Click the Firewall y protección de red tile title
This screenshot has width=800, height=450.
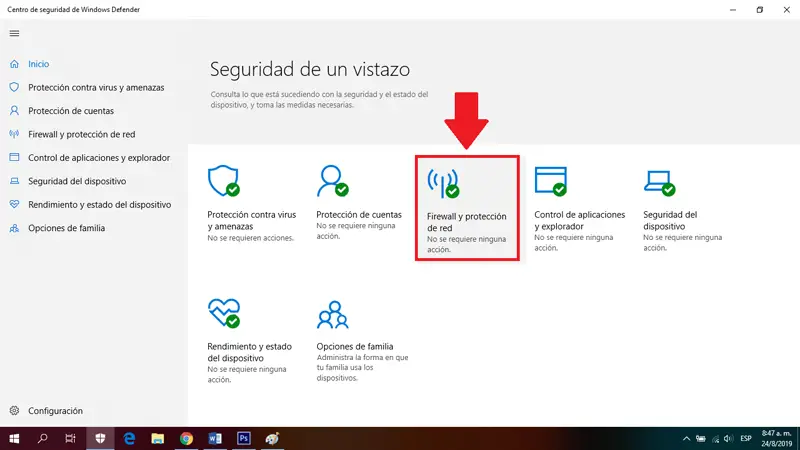coord(467,222)
